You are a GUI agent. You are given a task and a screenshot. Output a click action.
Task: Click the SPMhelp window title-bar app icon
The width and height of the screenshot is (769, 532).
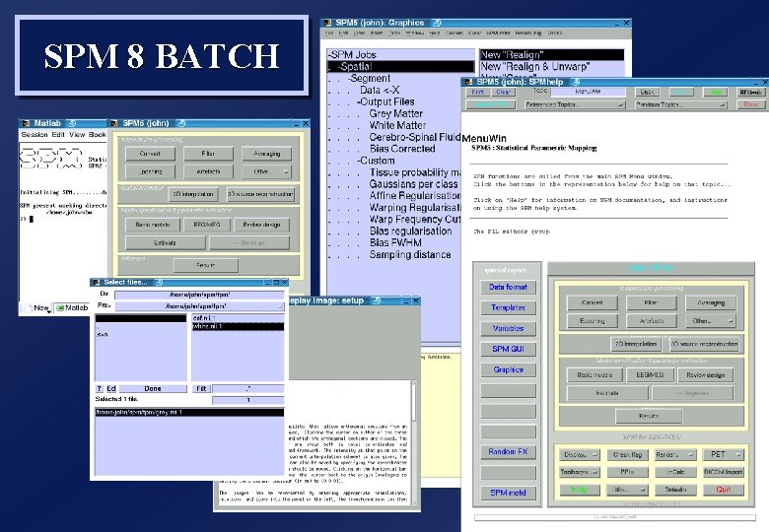coord(468,82)
